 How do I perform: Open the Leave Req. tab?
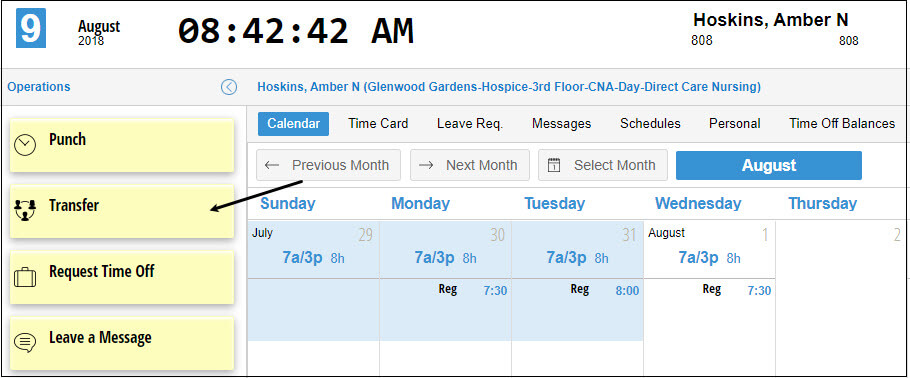pos(470,124)
